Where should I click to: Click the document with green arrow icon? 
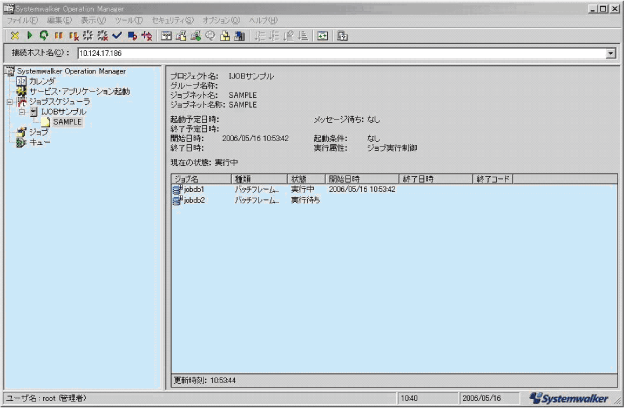[x=195, y=36]
